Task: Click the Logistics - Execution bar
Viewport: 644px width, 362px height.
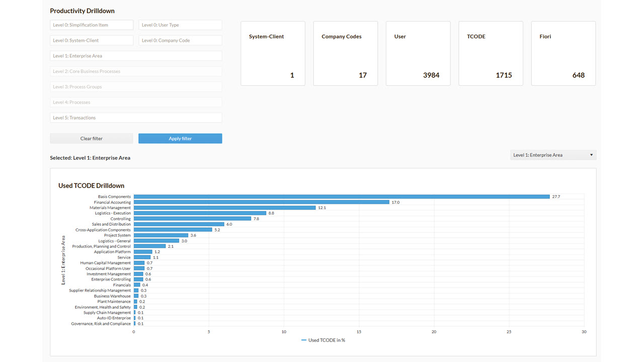Action: [x=200, y=213]
